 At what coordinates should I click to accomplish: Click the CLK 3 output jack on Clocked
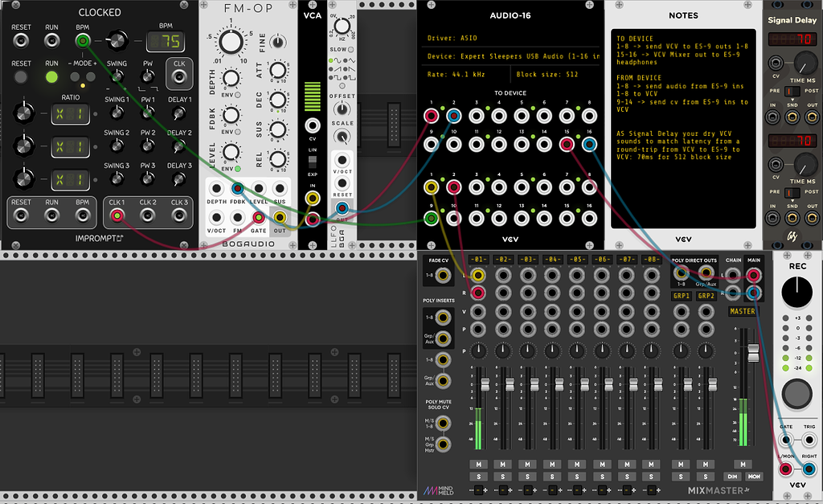(x=179, y=215)
